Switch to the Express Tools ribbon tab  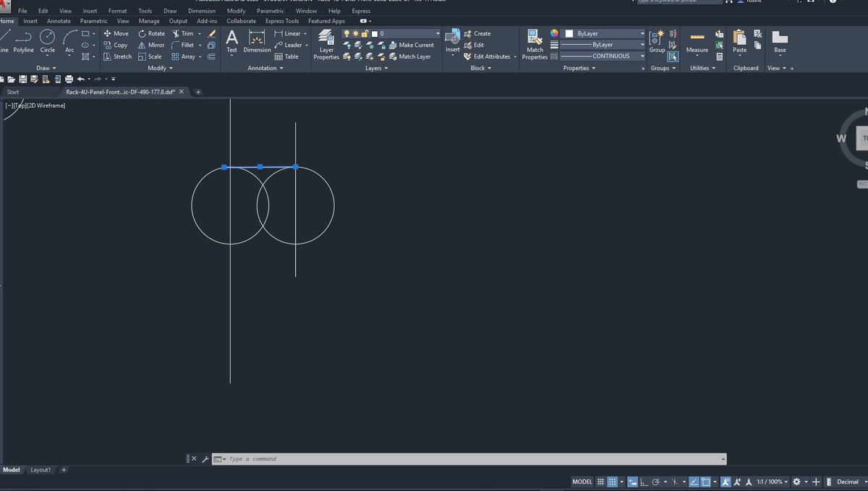pos(282,21)
